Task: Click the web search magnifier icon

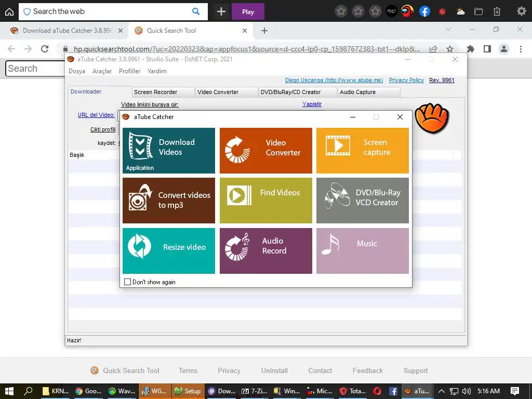Action: point(196,11)
